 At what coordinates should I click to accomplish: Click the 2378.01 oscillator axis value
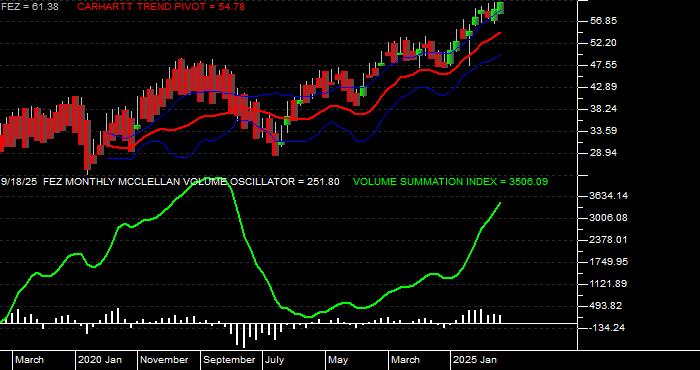608,240
